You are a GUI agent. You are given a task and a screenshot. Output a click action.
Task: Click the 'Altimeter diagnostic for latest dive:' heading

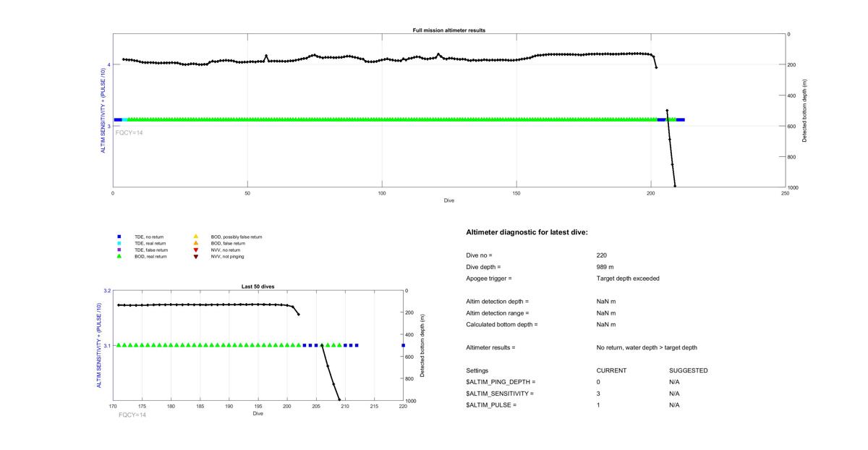point(527,232)
